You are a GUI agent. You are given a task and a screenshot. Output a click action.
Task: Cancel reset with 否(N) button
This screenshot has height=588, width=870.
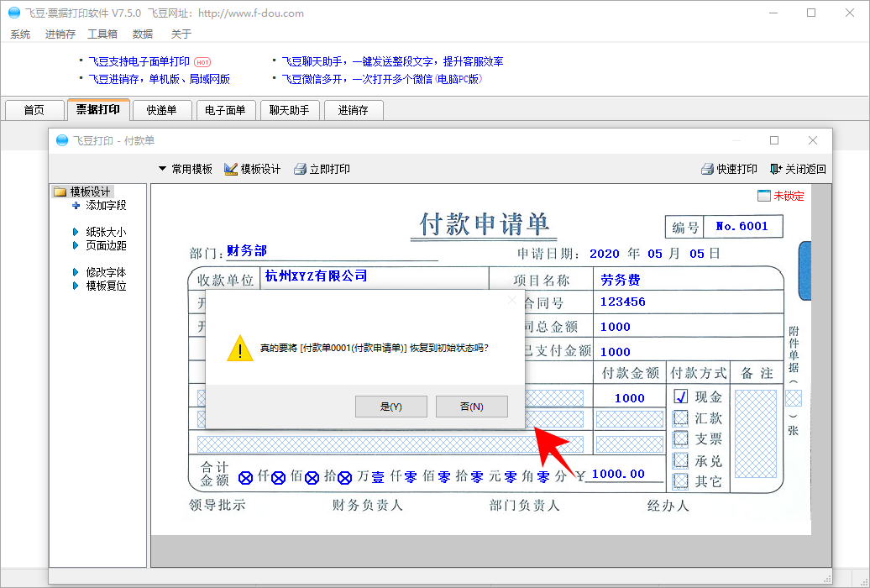pos(472,407)
